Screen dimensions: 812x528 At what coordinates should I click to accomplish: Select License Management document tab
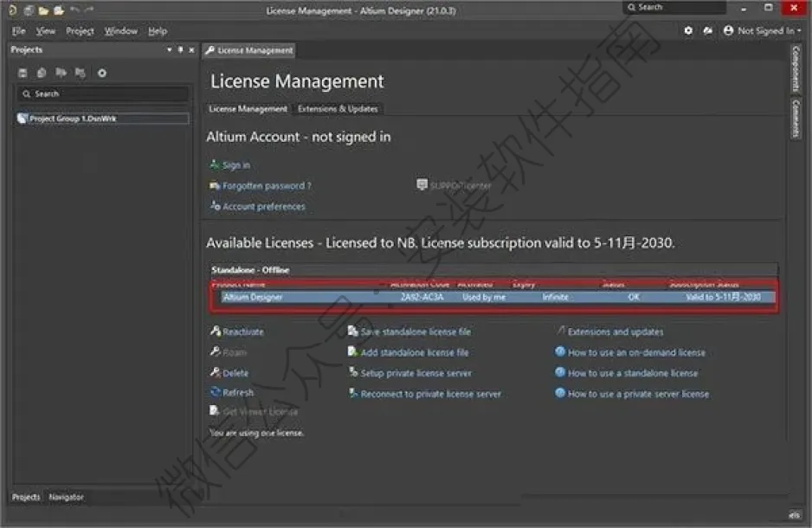[x=249, y=50]
